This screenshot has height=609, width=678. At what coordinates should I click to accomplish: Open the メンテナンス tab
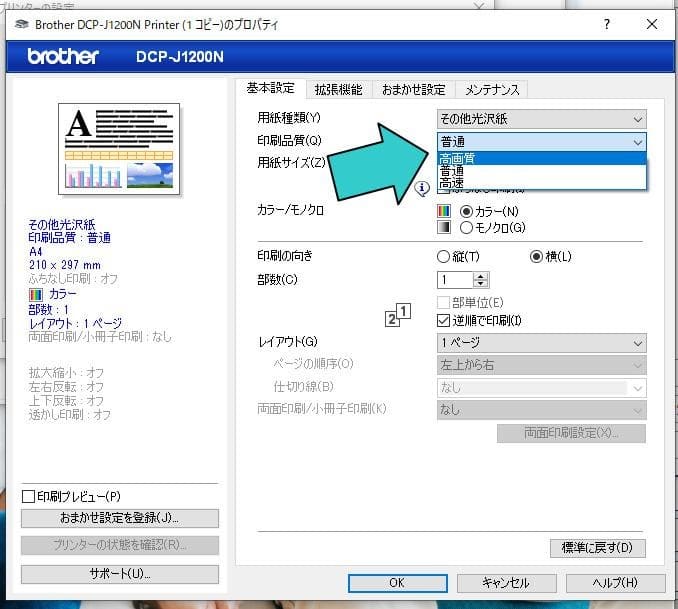[492, 90]
